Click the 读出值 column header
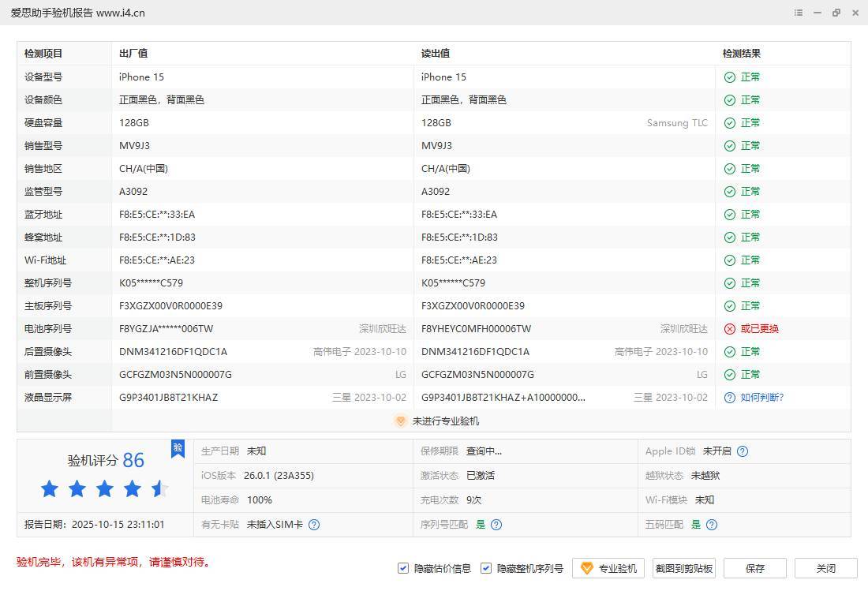This screenshot has height=591, width=868. click(436, 54)
